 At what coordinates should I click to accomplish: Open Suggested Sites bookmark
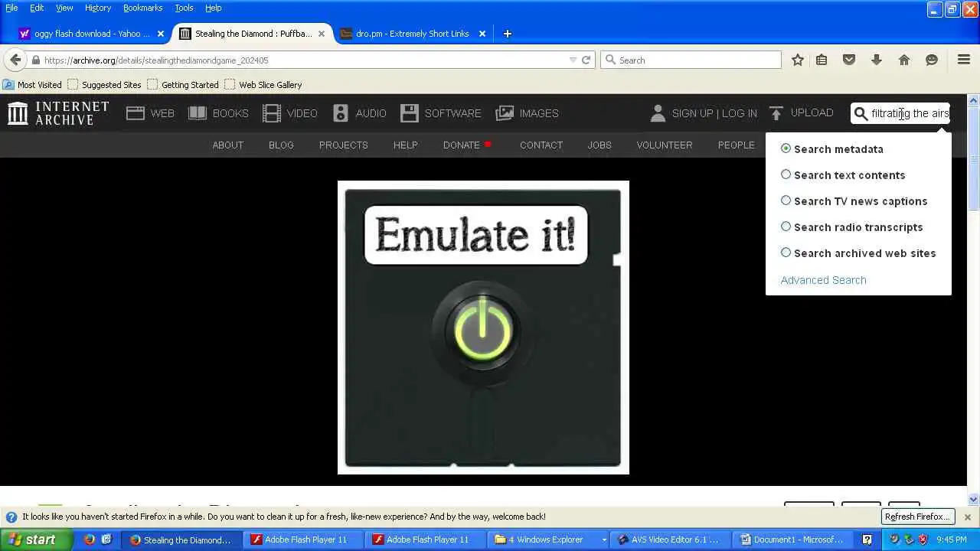(x=105, y=85)
